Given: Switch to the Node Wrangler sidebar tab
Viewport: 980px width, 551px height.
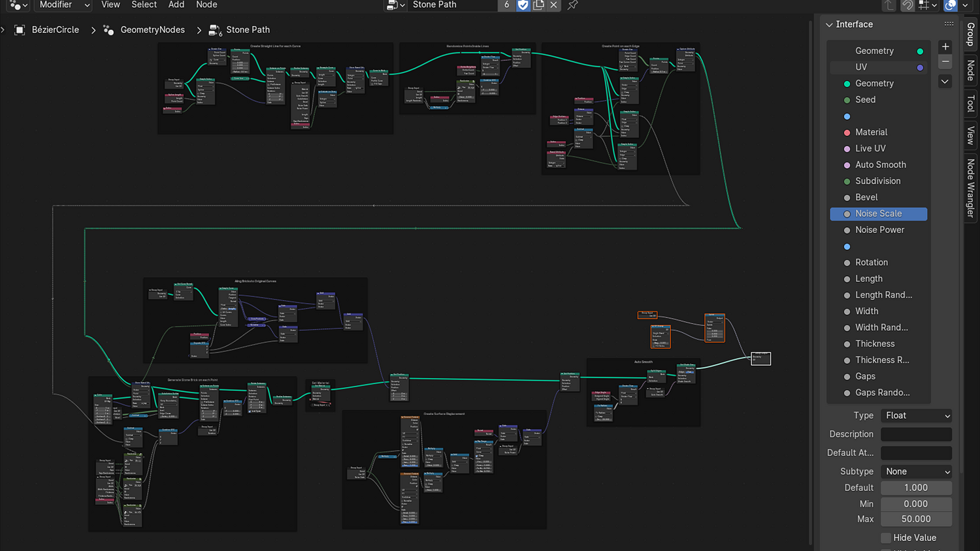Looking at the screenshot, I should point(971,188).
